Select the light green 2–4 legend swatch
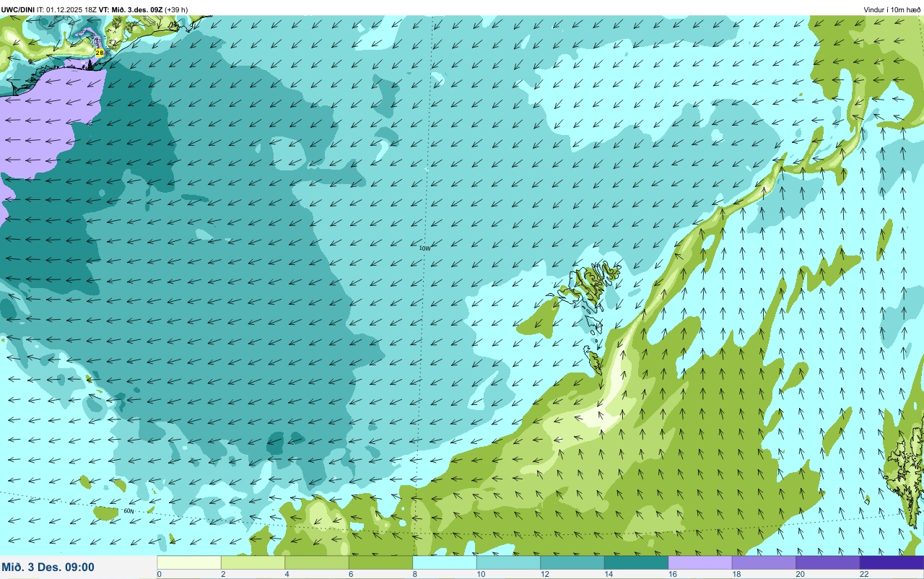 click(253, 562)
